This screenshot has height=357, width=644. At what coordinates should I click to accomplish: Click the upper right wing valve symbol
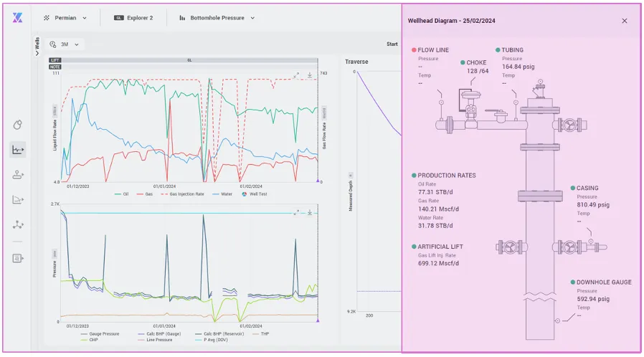pyautogui.click(x=569, y=125)
